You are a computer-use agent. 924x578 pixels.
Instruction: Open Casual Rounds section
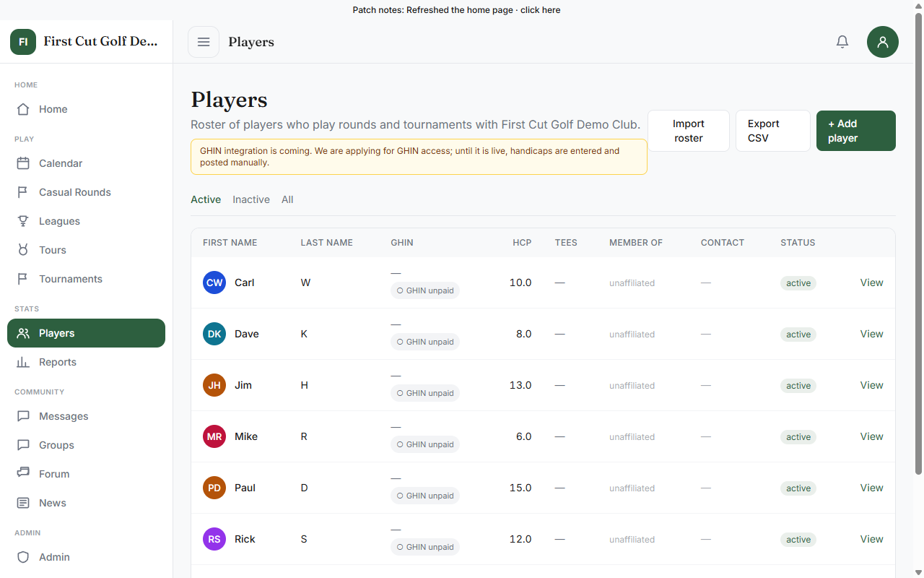pyautogui.click(x=86, y=192)
